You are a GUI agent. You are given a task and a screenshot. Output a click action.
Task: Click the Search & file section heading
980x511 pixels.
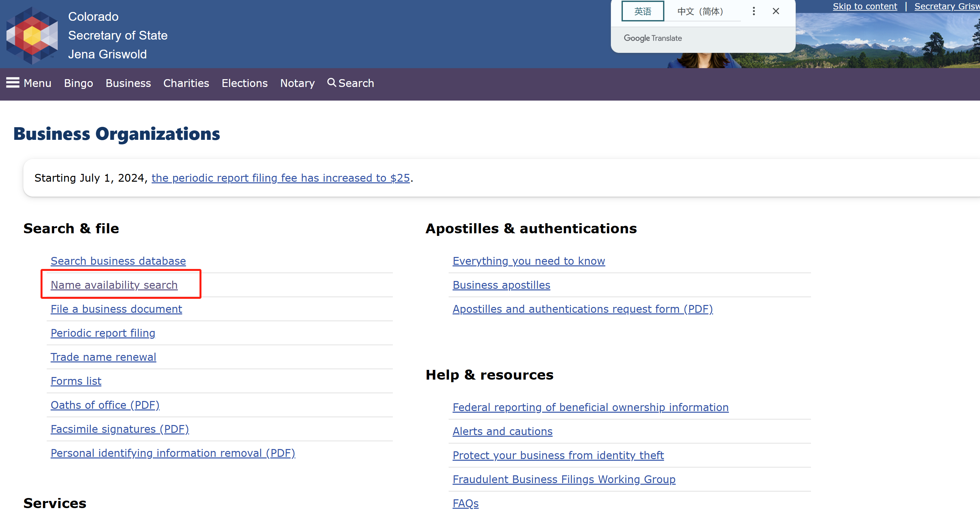click(x=71, y=228)
